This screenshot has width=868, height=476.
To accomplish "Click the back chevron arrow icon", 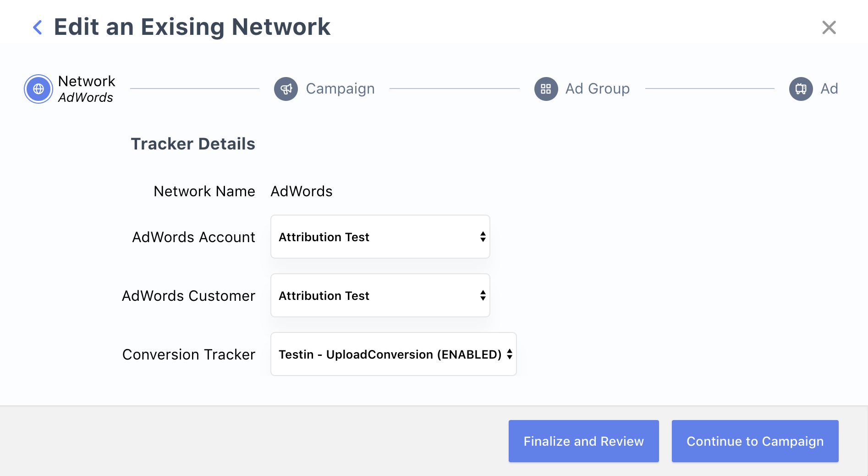I will point(38,28).
